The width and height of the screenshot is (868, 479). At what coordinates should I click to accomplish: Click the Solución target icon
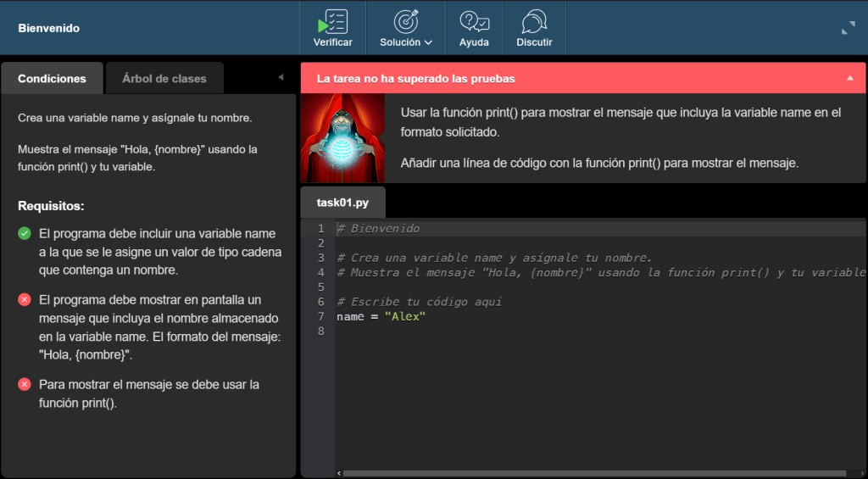click(406, 21)
